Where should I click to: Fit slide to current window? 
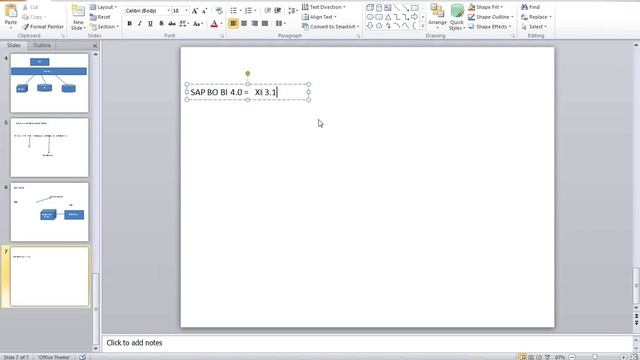[x=634, y=357]
